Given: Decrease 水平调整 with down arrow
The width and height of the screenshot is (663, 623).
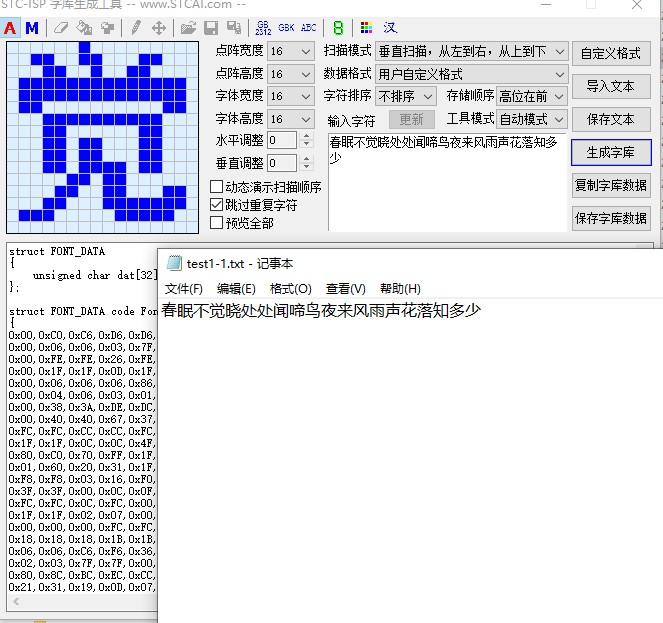Looking at the screenshot, I should pos(307,144).
